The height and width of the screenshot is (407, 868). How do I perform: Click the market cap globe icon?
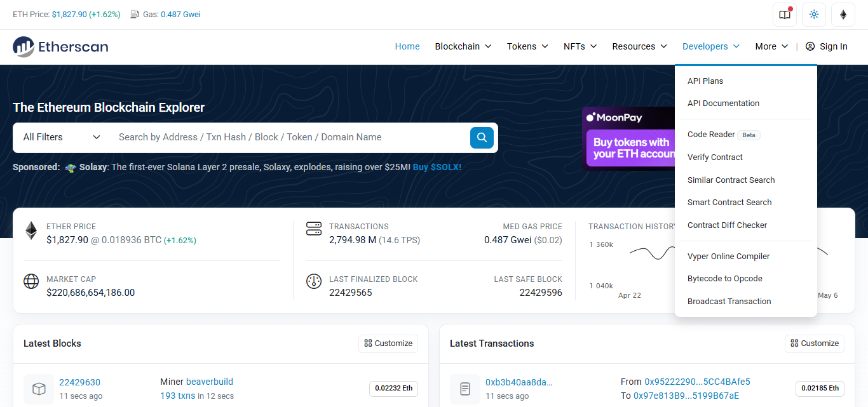[x=31, y=281]
